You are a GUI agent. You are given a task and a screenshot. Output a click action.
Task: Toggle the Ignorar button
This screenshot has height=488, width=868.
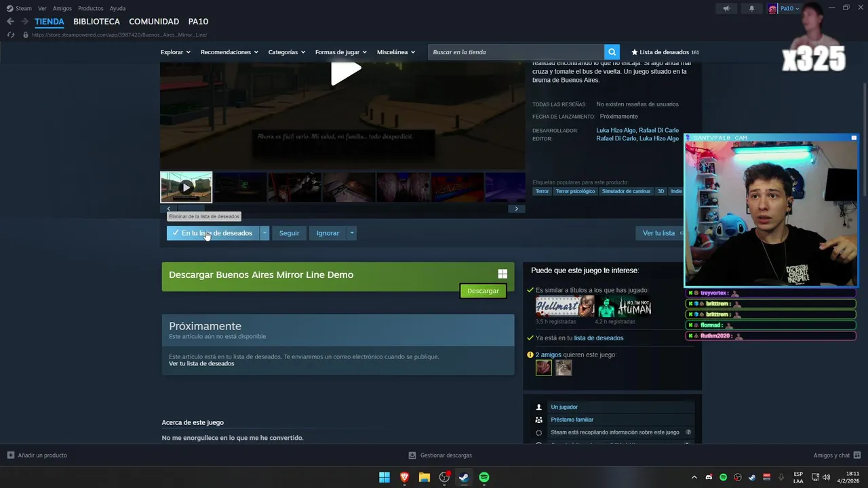[x=328, y=233]
